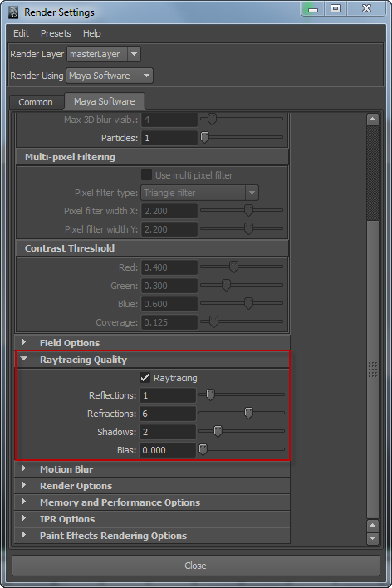The width and height of the screenshot is (392, 588).
Task: Click the Red contrast threshold field
Action: click(169, 267)
